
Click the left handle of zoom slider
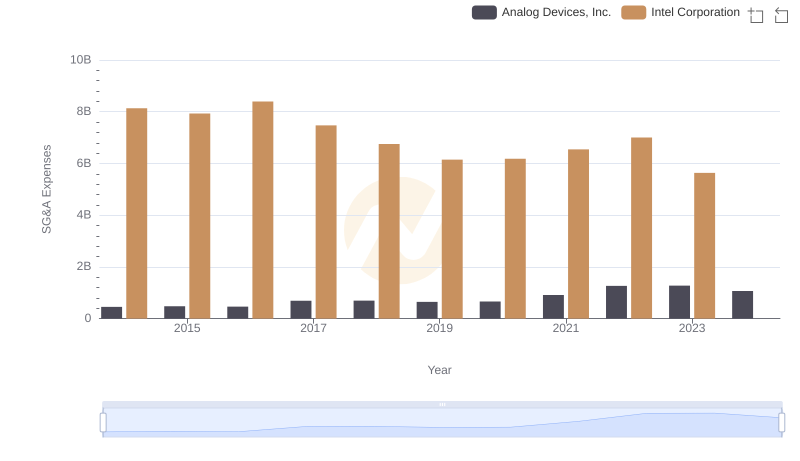pos(103,423)
